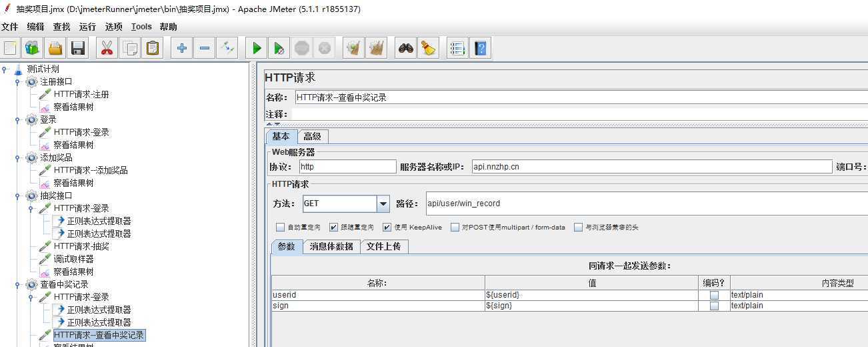
Task: Clear all results with double broom icon
Action: (x=377, y=48)
